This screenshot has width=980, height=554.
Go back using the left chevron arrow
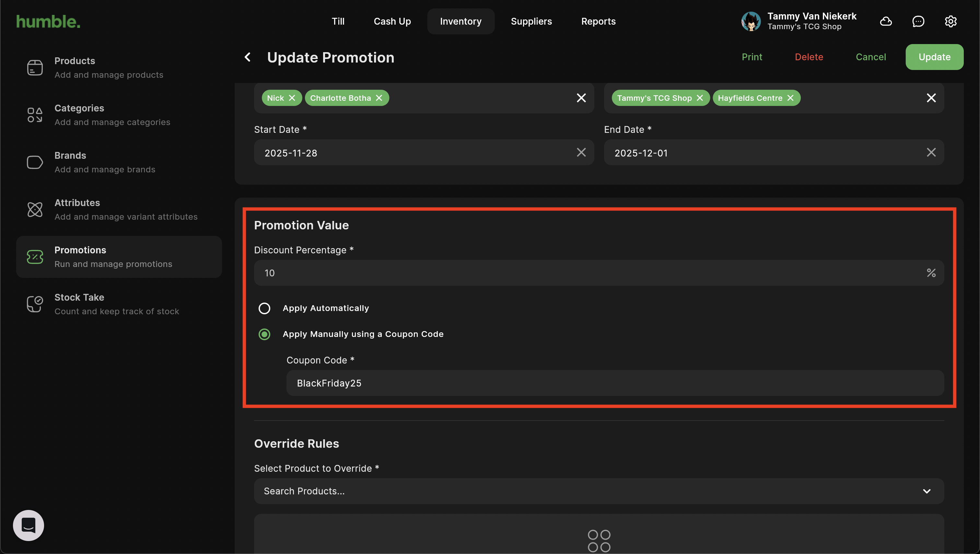(x=248, y=57)
